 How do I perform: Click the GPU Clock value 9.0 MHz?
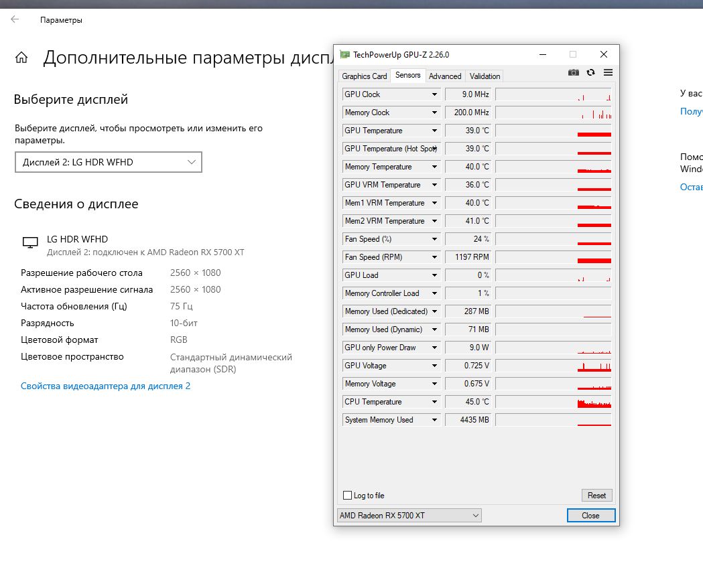click(468, 94)
